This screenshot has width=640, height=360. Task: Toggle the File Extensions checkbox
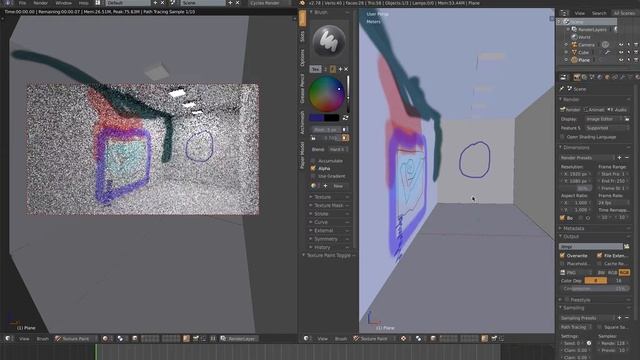[599, 256]
